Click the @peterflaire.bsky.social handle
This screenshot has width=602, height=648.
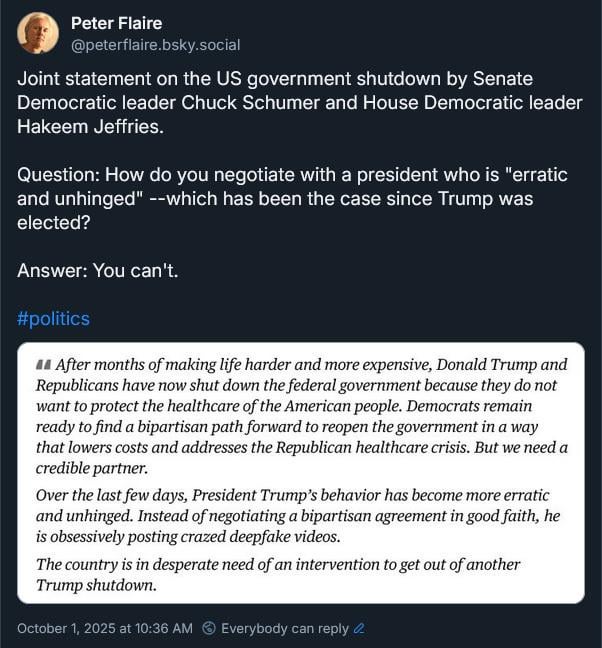155,45
